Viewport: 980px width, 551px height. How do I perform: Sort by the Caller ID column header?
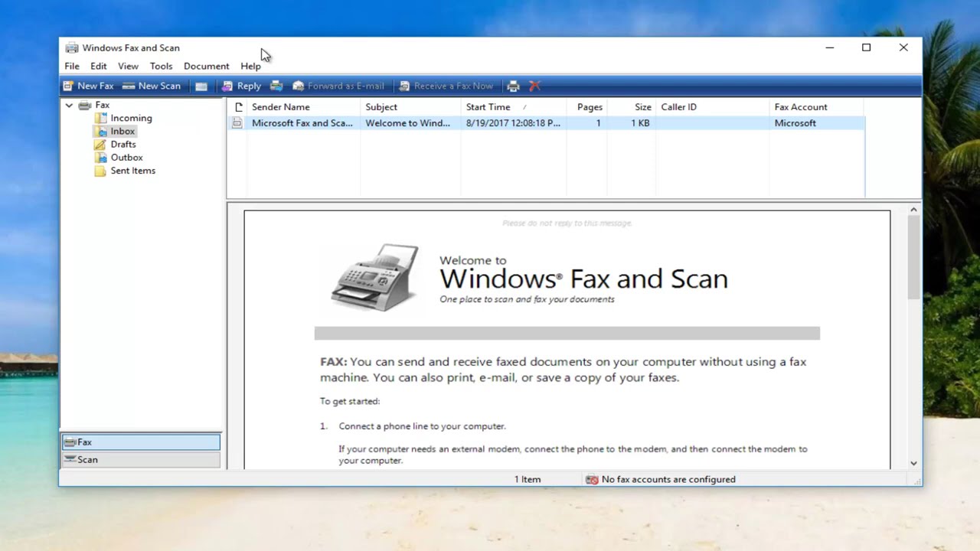click(x=712, y=106)
